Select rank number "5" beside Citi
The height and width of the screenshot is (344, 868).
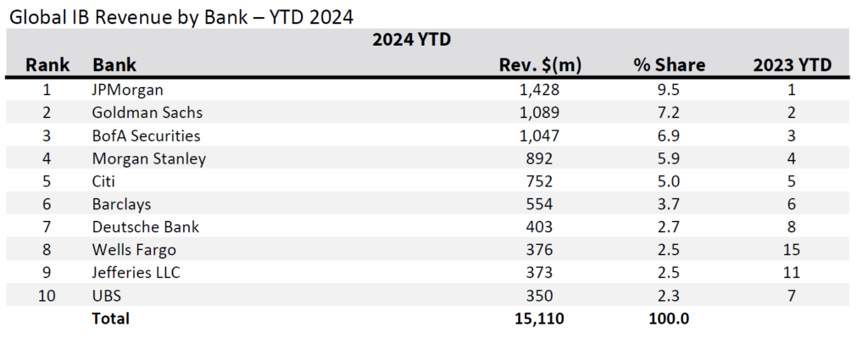[47, 181]
